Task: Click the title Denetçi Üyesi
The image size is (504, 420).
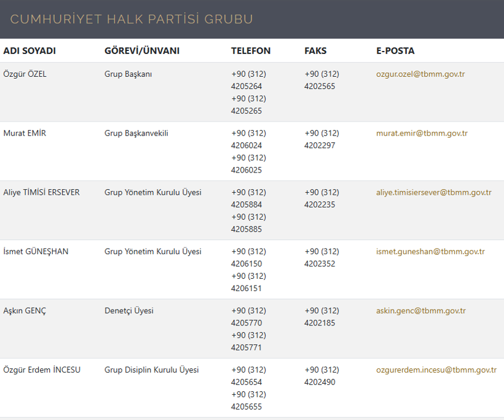Action: pyautogui.click(x=129, y=311)
